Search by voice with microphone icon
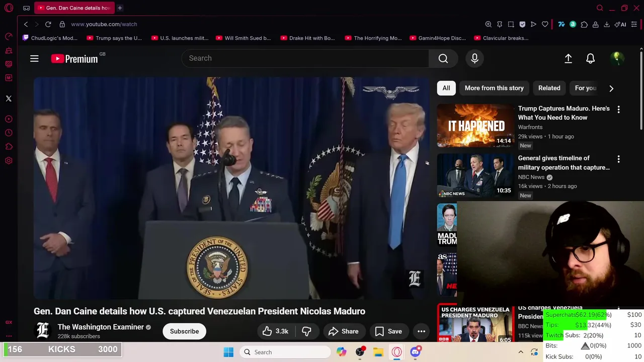644x362 pixels. pyautogui.click(x=474, y=58)
